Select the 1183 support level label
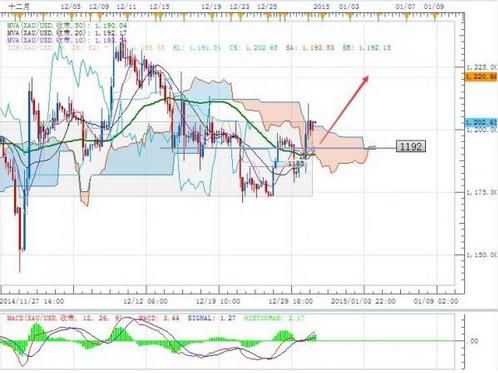The width and height of the screenshot is (498, 373). pos(296,163)
